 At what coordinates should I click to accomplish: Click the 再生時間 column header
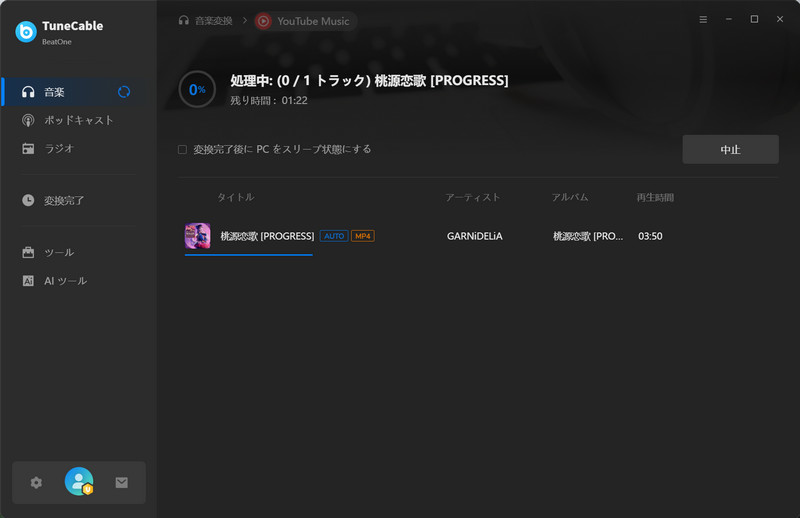click(x=655, y=197)
